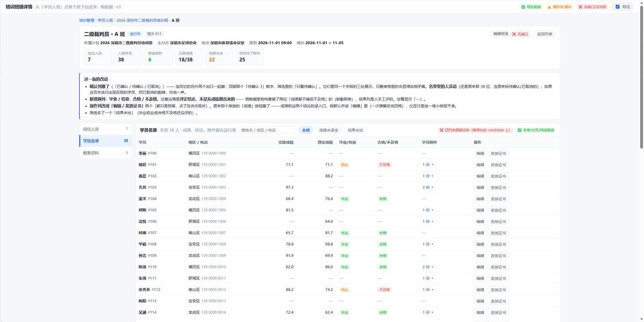644x322 pixels.
Task: Click 编辑 for student 李丽
Action: [480, 153]
